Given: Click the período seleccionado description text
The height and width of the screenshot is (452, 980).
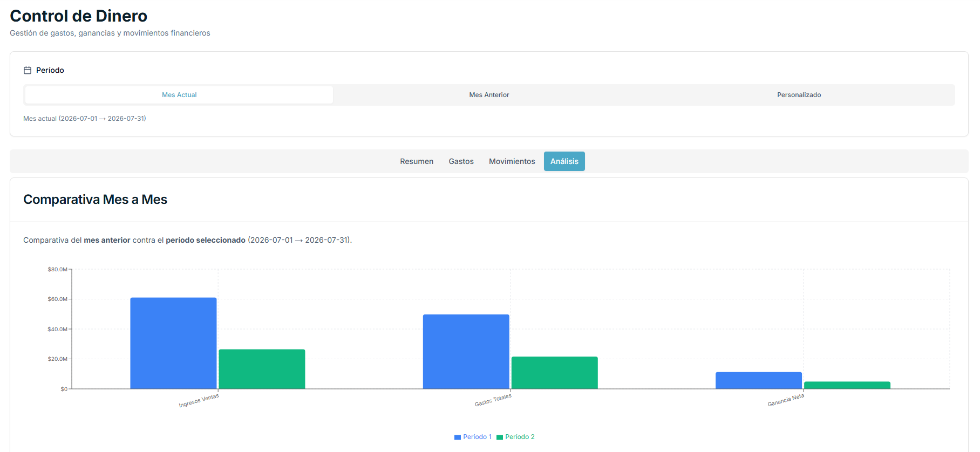Looking at the screenshot, I should [x=206, y=240].
